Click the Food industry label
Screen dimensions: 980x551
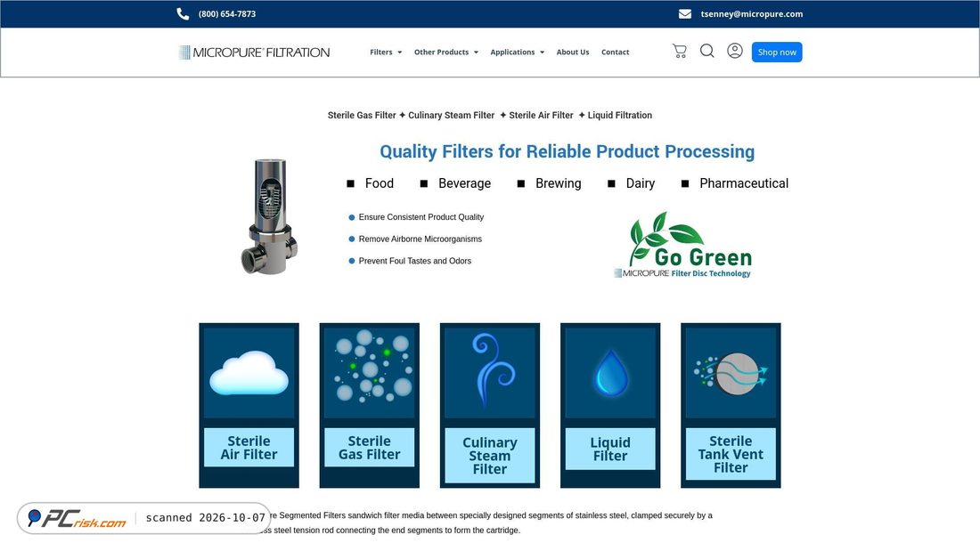380,183
